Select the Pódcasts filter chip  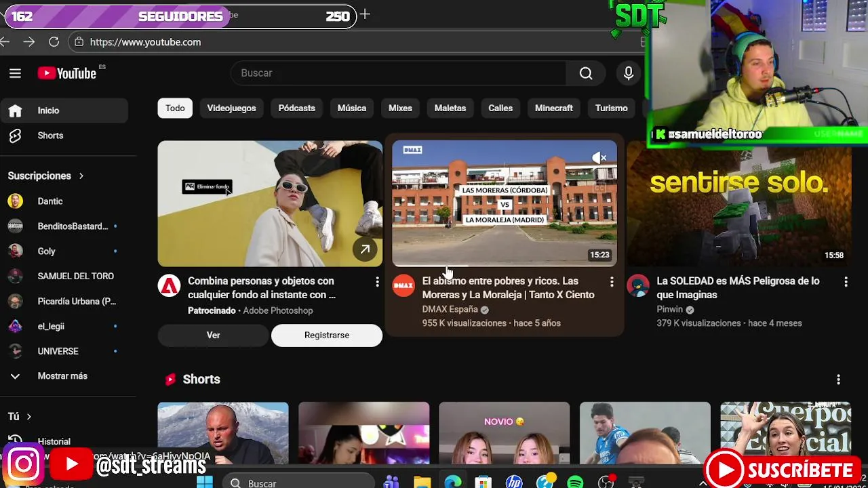click(297, 108)
